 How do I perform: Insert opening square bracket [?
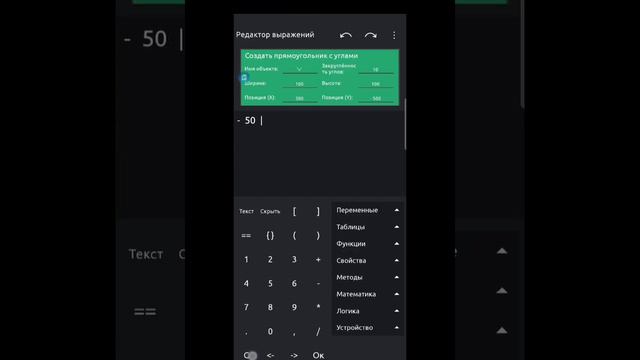coord(294,211)
